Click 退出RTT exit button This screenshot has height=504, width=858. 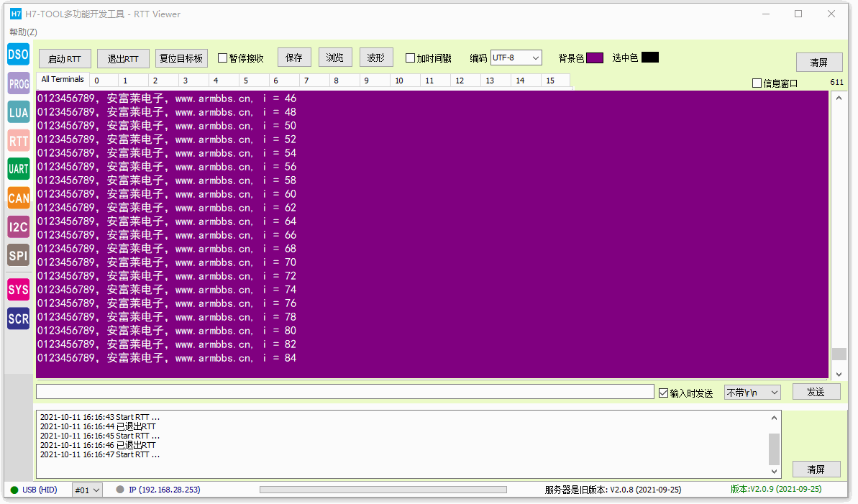tap(123, 58)
